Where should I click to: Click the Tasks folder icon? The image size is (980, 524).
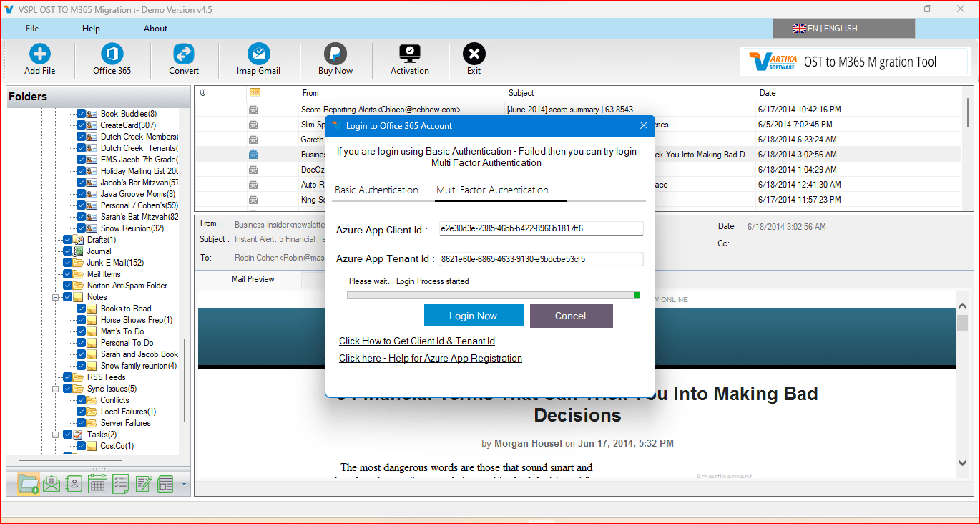point(79,435)
